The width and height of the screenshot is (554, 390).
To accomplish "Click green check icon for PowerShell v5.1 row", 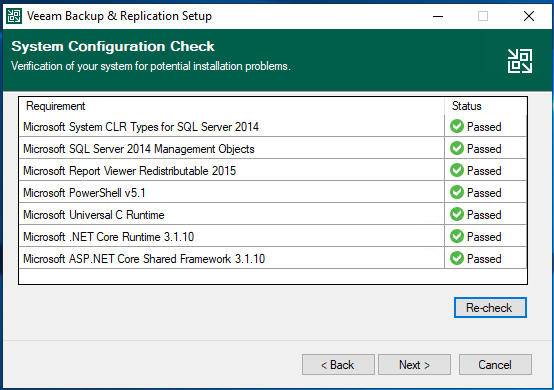I will click(457, 193).
